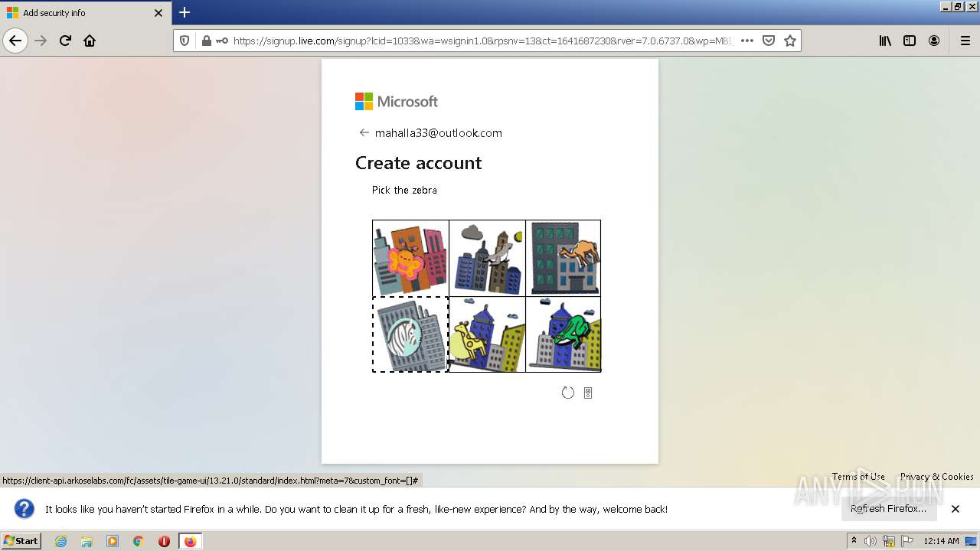Image resolution: width=980 pixels, height=551 pixels.
Task: Open the Terms of Use link
Action: [x=858, y=476]
